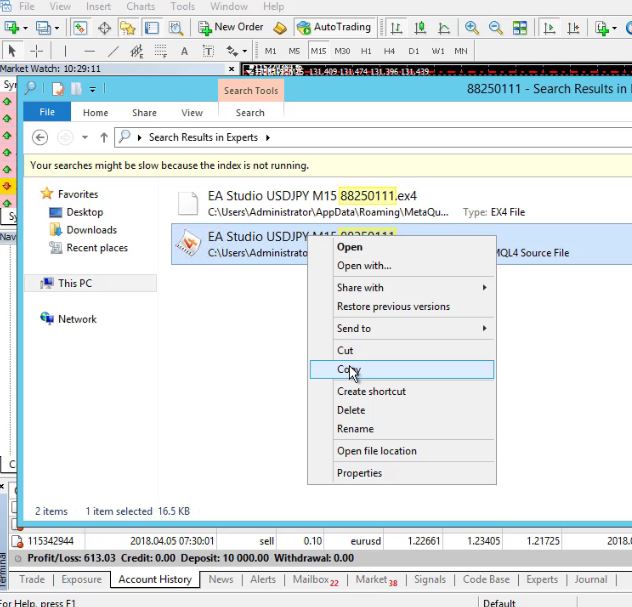Viewport: 632px width, 607px height.
Task: Select the equidistant channel tool
Action: coord(137,51)
